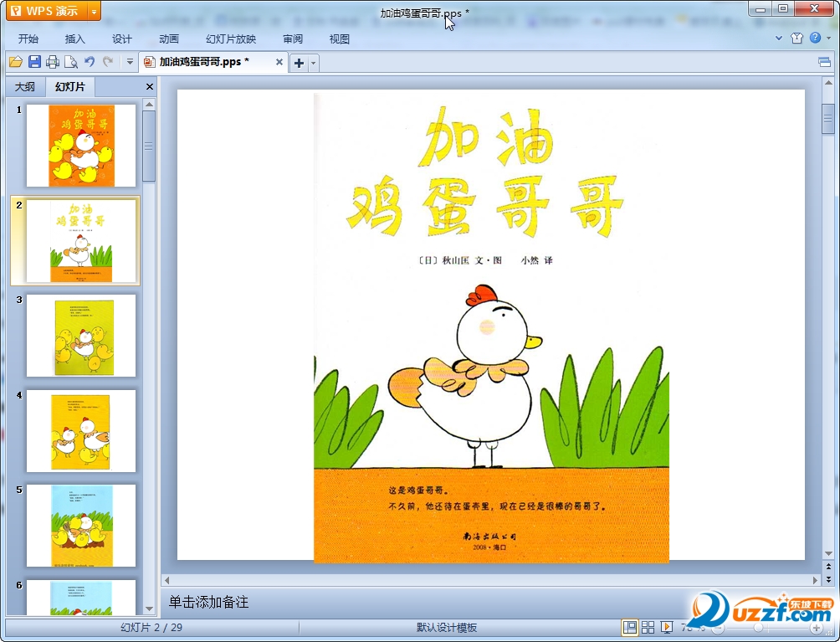Click the Open file folder icon
840x642 pixels.
point(16,62)
